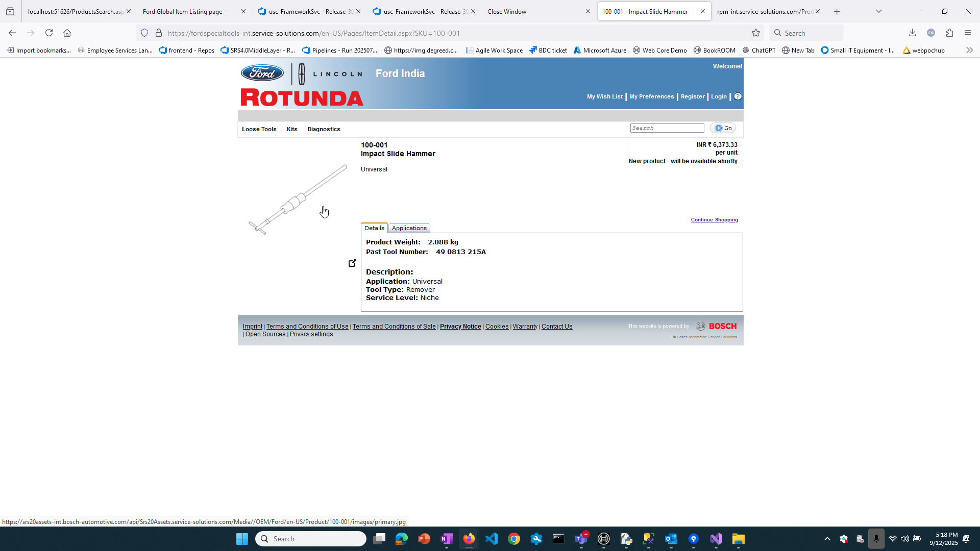Open Firefox downloads arrow icon

912,33
